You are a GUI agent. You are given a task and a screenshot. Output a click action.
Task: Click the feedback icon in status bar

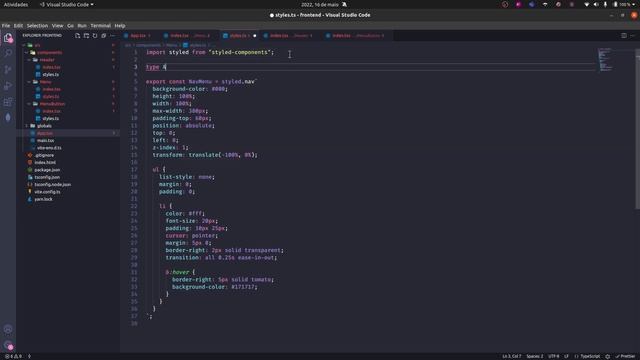tap(608, 356)
